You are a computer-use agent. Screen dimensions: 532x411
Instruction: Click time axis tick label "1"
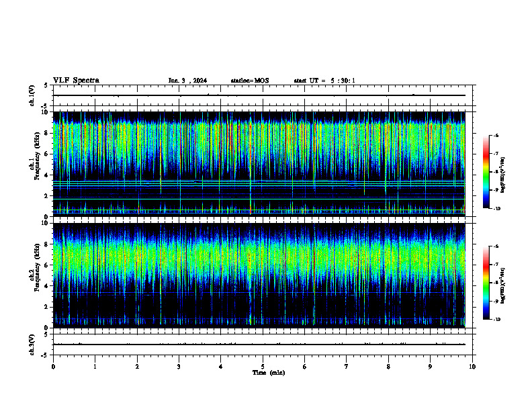95,367
